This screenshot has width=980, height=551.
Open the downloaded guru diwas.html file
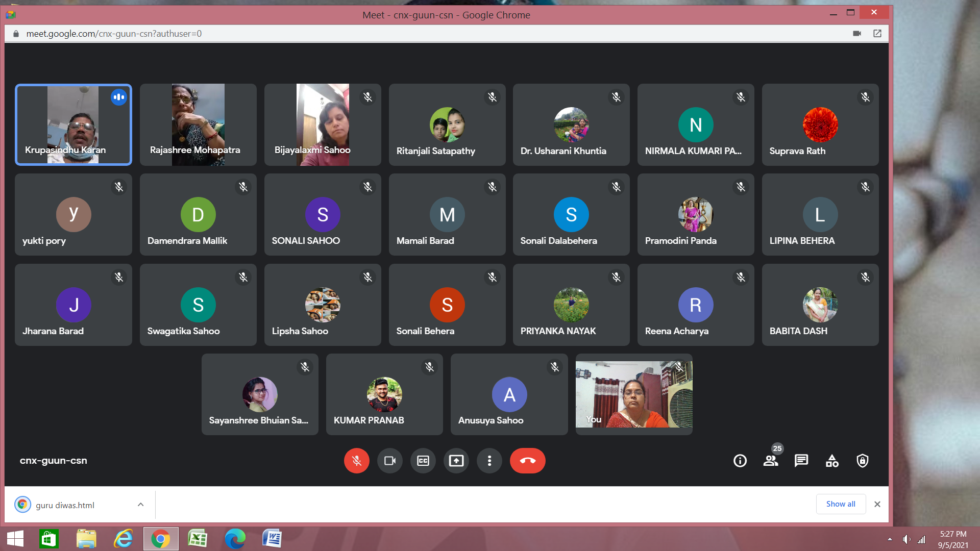point(65,505)
